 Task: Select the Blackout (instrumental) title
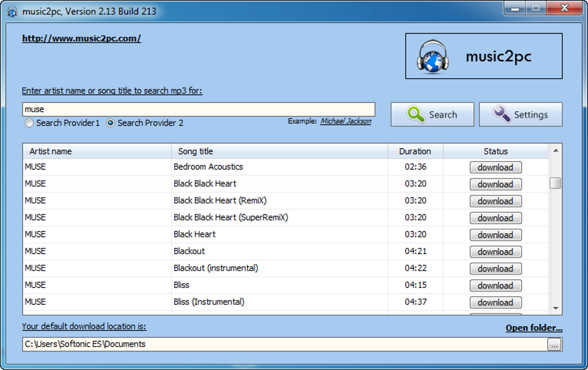(216, 268)
